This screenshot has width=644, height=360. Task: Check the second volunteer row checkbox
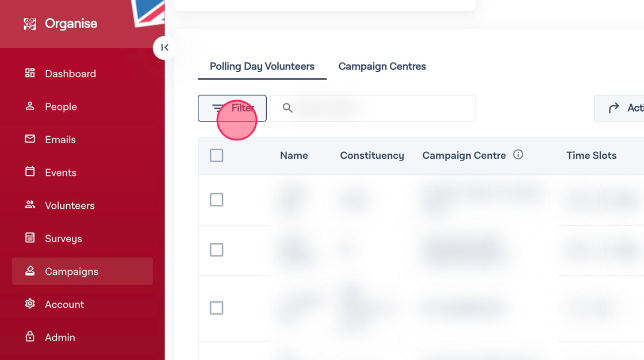tap(216, 250)
